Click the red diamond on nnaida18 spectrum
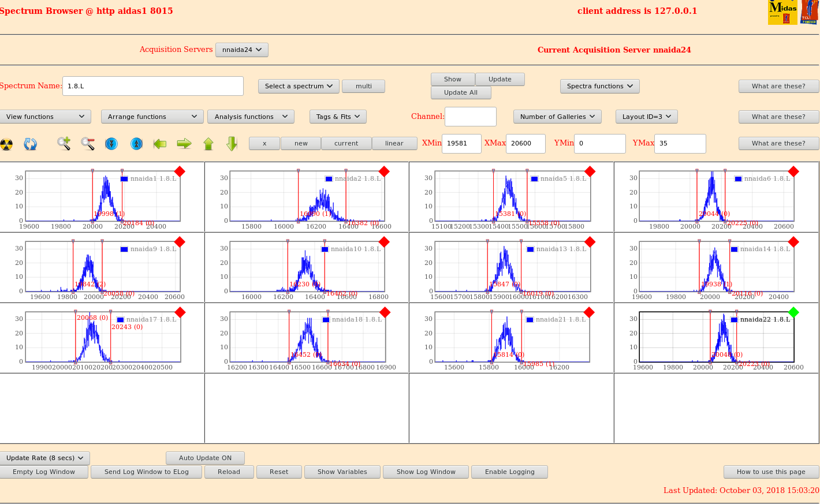The height and width of the screenshot is (504, 820). 385,312
